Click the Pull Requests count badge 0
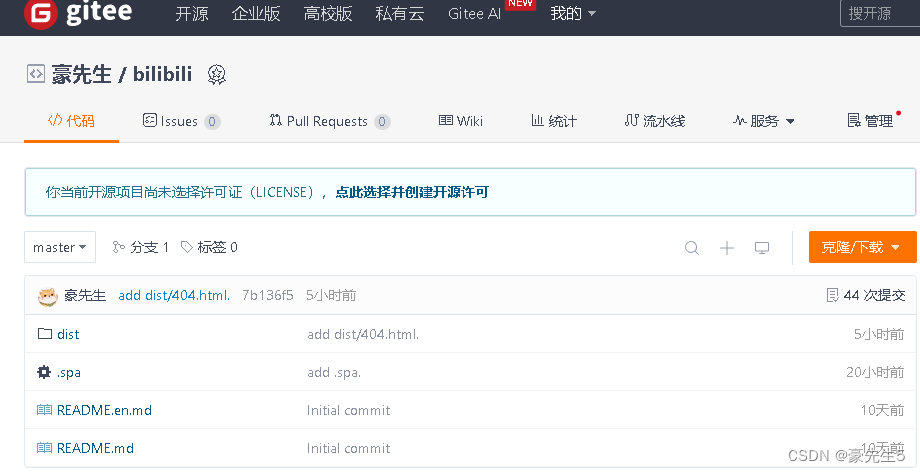Image resolution: width=920 pixels, height=473 pixels. [382, 121]
